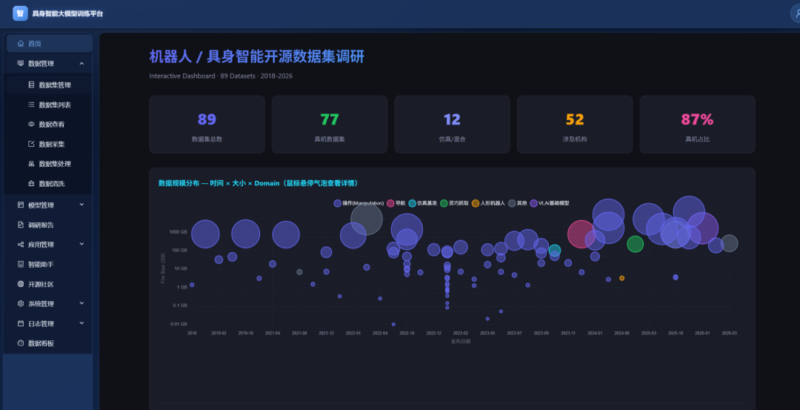Toggle the 灵巧抓取 legend series

tap(454, 203)
